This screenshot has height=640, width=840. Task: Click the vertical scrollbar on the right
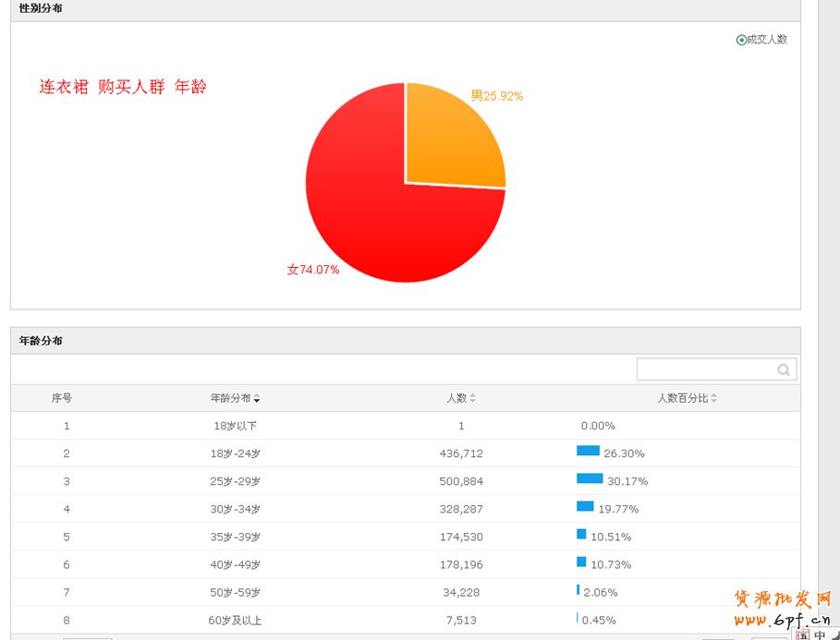[828, 277]
